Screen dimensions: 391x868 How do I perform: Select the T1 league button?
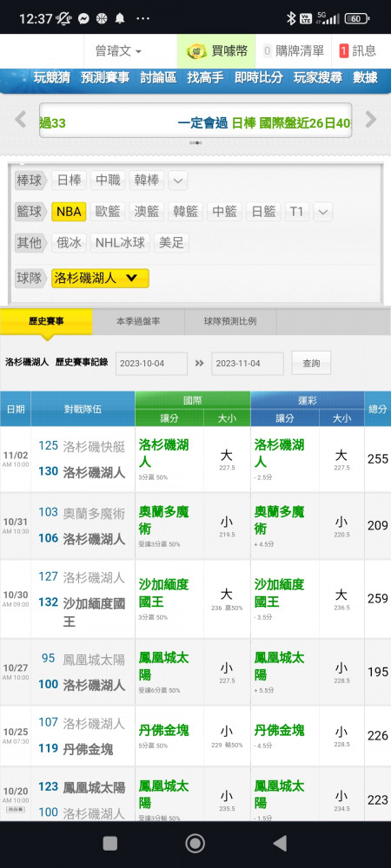pos(297,212)
